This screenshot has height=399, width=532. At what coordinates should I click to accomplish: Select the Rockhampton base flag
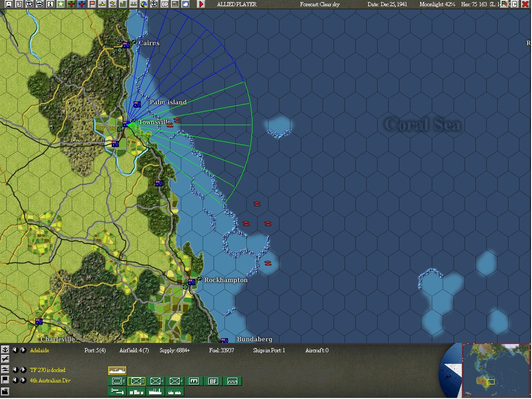192,282
